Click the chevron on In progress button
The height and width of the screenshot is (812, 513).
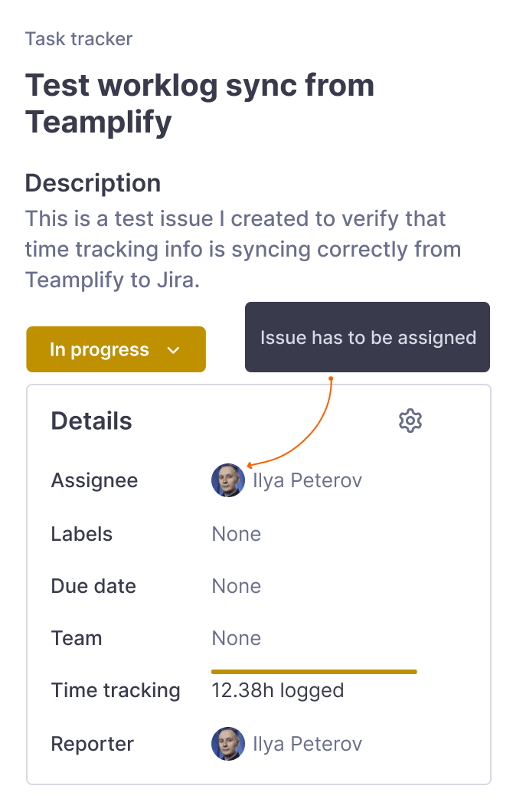pyautogui.click(x=174, y=350)
